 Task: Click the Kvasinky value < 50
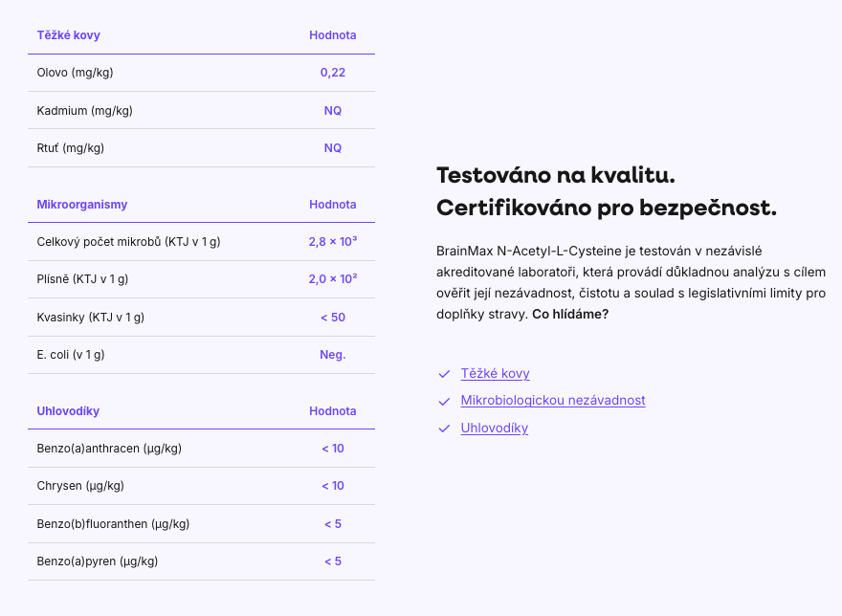point(332,318)
